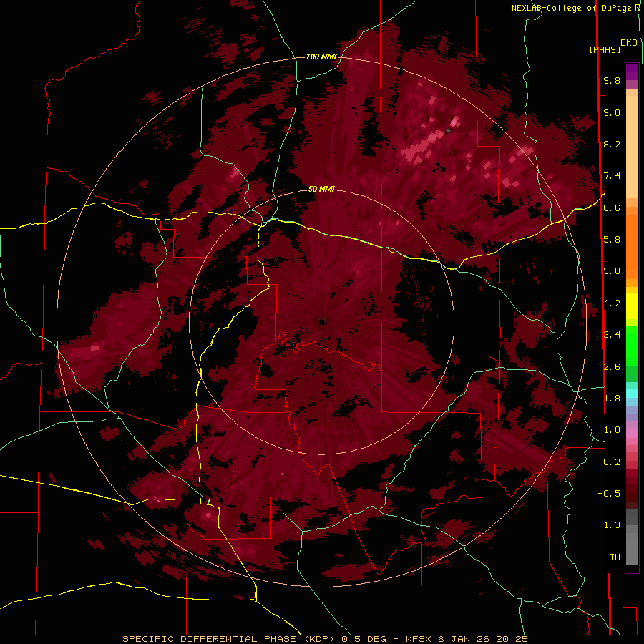Click the 100 NMI range ring label
The image size is (644, 644).
pos(321,57)
